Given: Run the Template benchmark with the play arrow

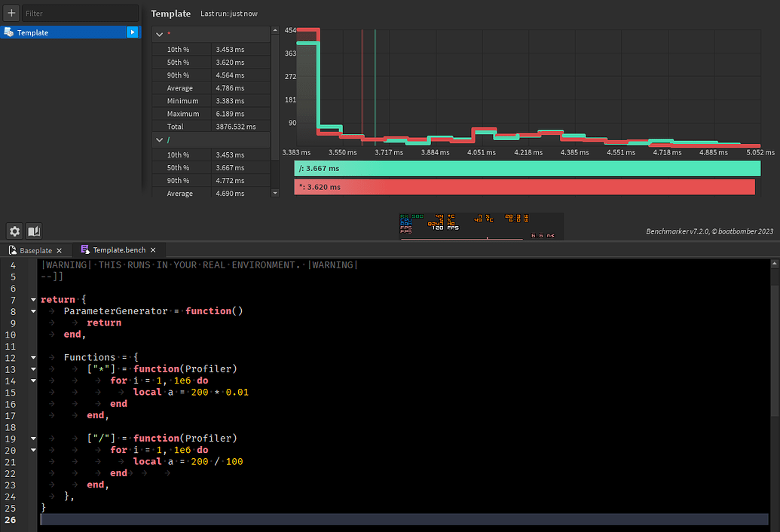Looking at the screenshot, I should 133,32.
